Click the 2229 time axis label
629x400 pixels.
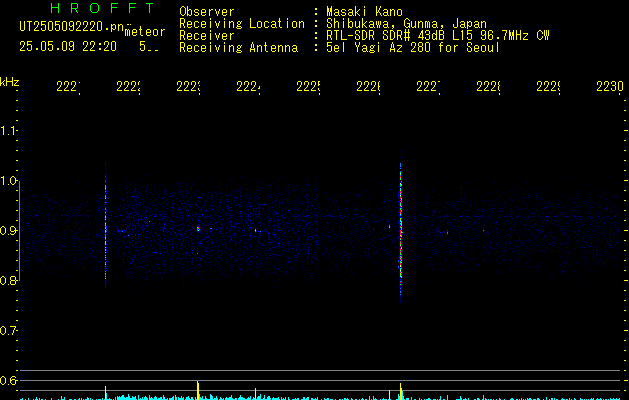coord(548,86)
